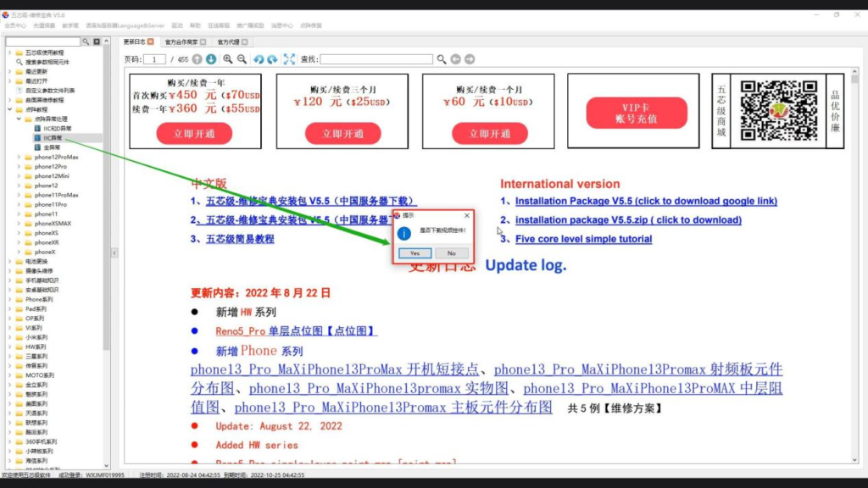Click the find search icon next to 查找 field
The width and height of the screenshot is (868, 488).
tap(441, 59)
